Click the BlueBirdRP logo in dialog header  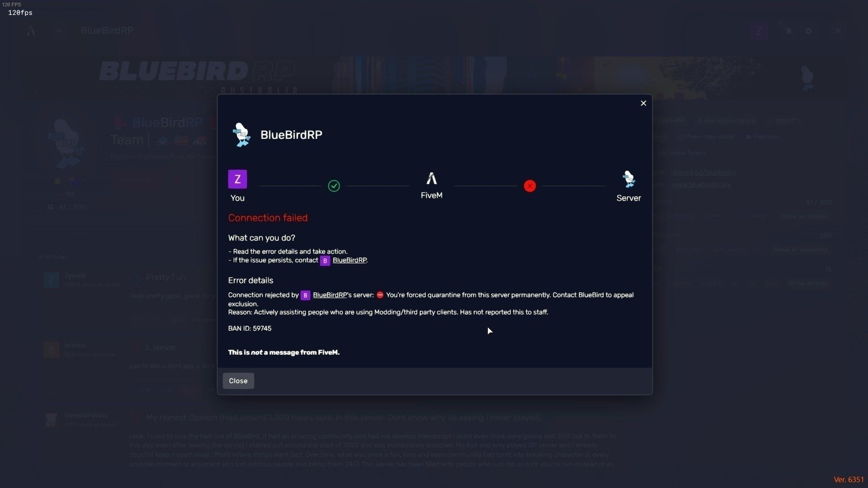pos(241,134)
